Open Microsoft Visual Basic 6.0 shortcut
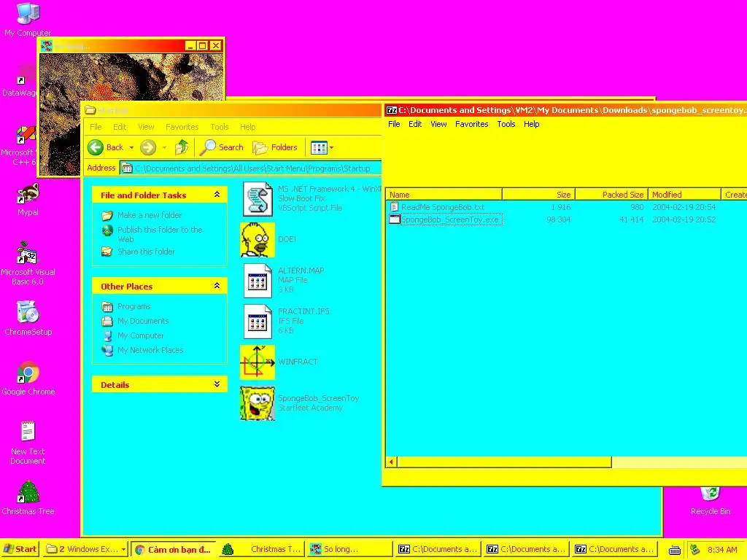Image resolution: width=747 pixels, height=560 pixels. (x=28, y=263)
